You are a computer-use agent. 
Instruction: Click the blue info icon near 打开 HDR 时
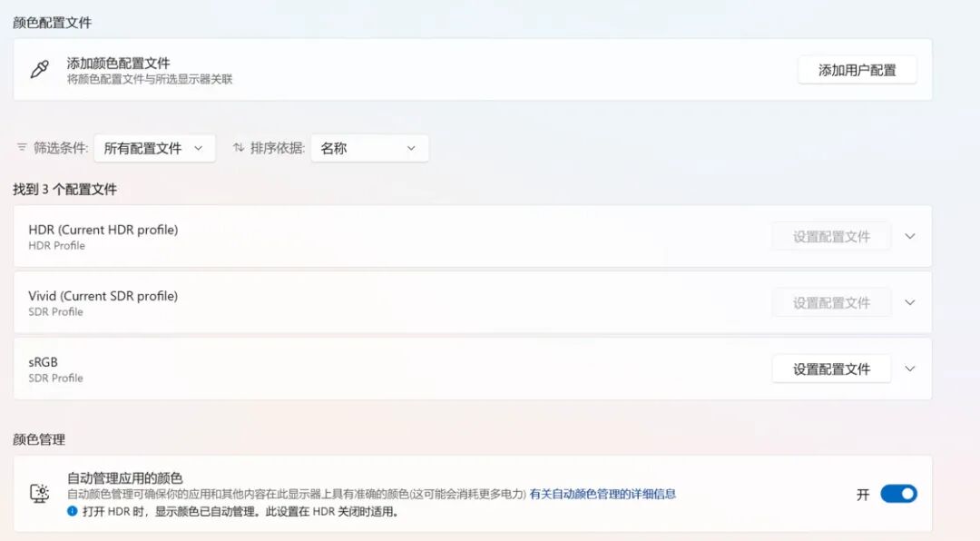click(x=73, y=511)
